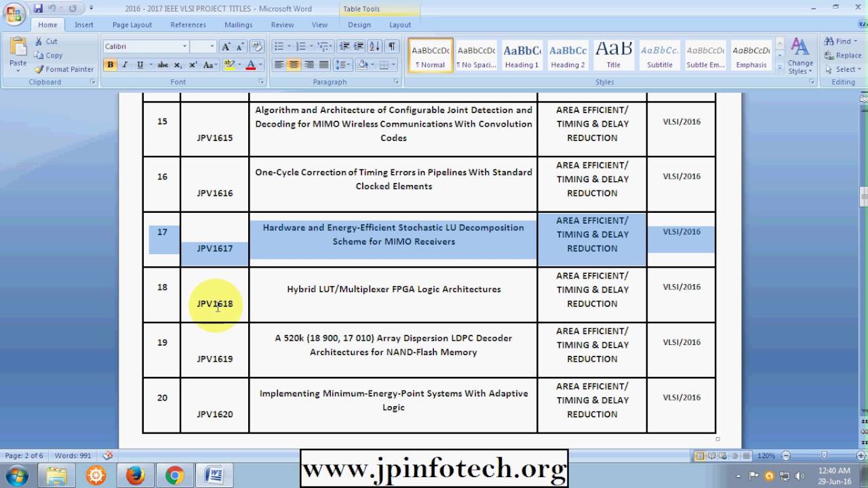Clear formatting with the eraser icon
This screenshot has width=868, height=488.
(x=257, y=46)
